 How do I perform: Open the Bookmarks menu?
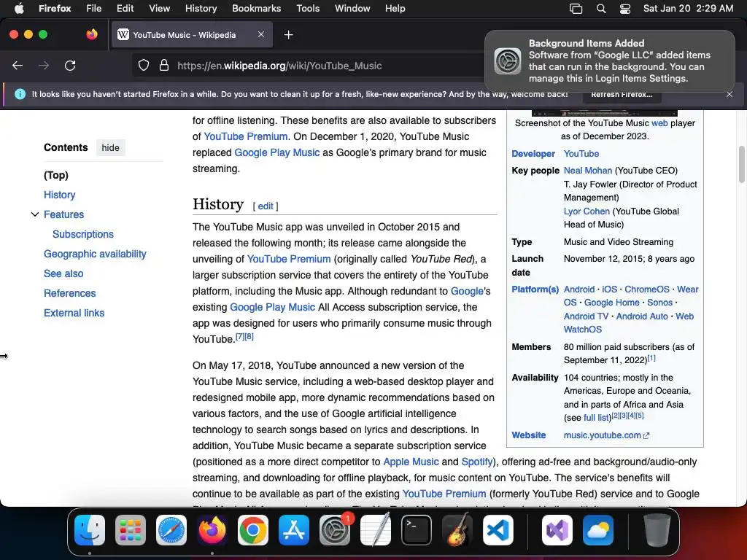(x=256, y=8)
